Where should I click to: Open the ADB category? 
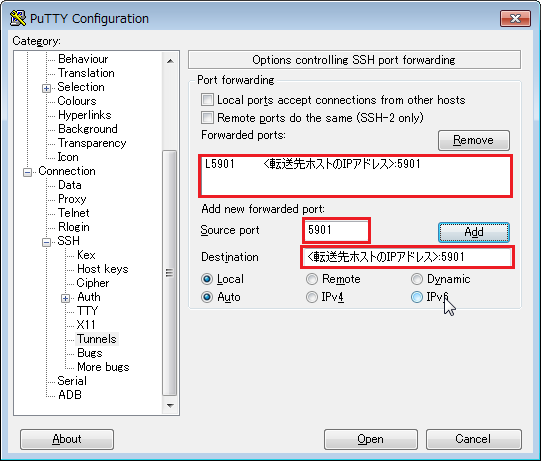pos(70,395)
